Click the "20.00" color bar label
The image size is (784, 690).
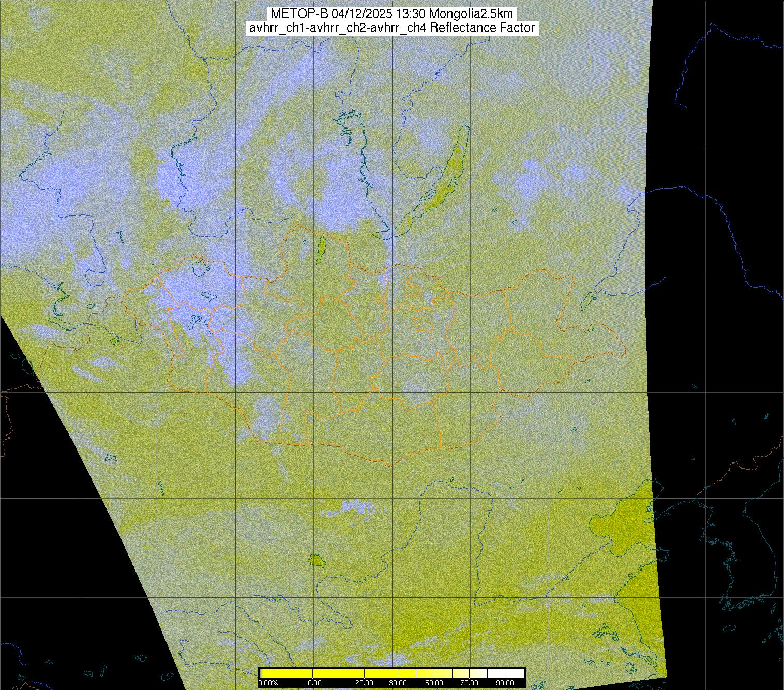click(365, 683)
